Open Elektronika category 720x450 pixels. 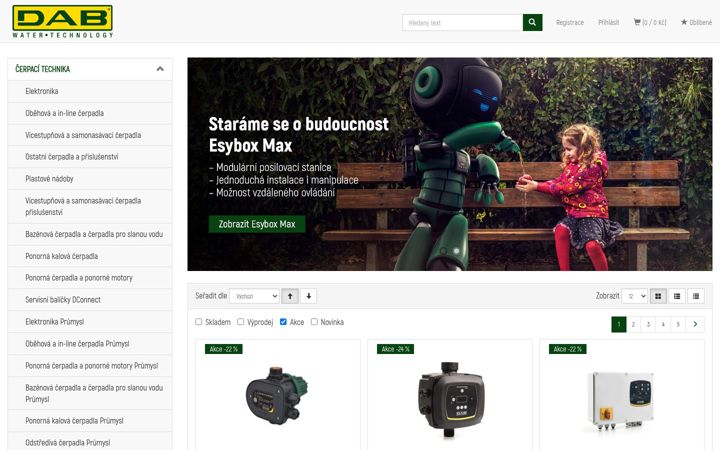coord(90,91)
